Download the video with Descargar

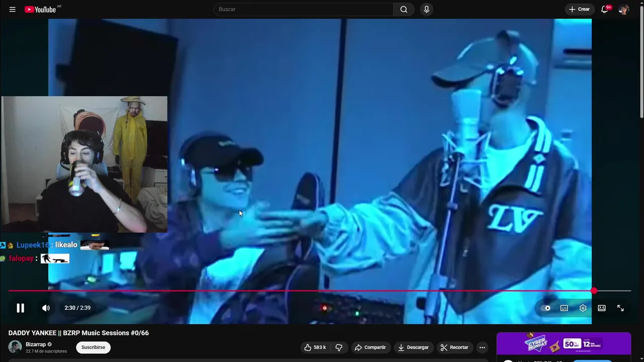click(x=413, y=347)
